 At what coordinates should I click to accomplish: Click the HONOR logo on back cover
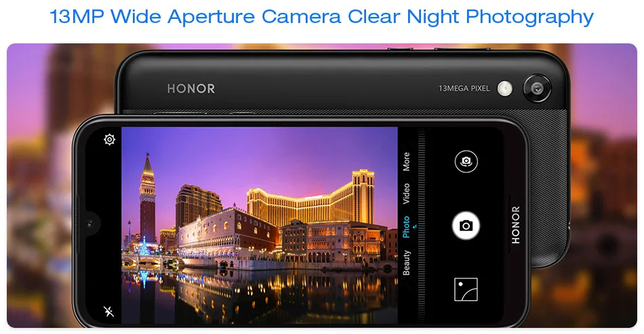(x=191, y=89)
